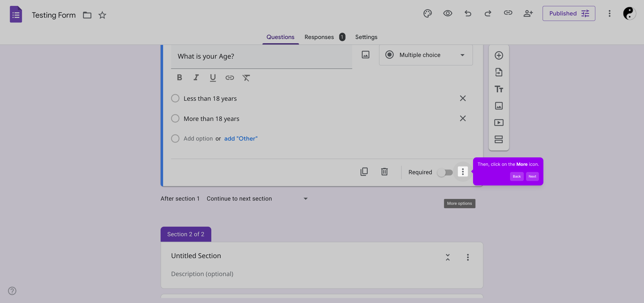
Task: Apply italic formatting
Action: pos(196,77)
